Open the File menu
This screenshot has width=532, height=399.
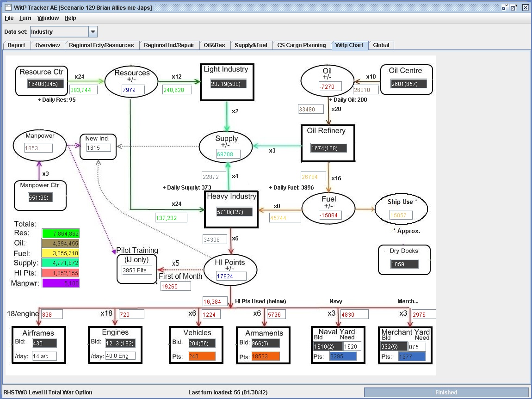tap(9, 18)
